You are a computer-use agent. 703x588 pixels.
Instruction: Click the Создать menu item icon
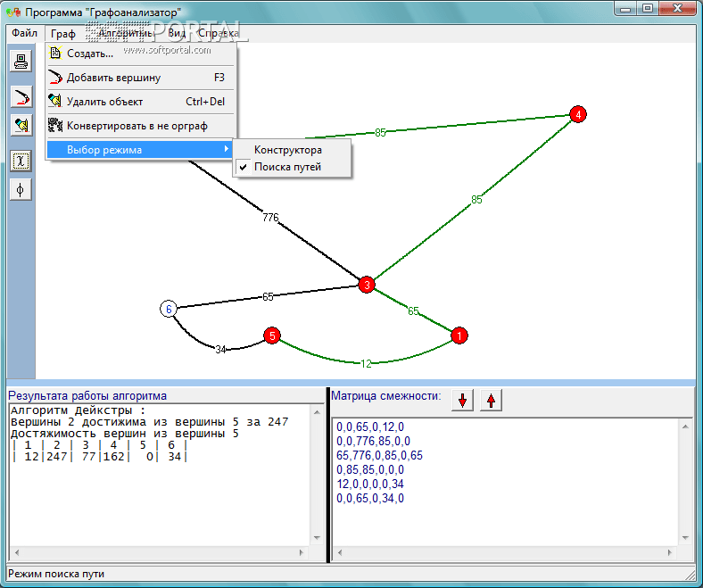(x=55, y=53)
